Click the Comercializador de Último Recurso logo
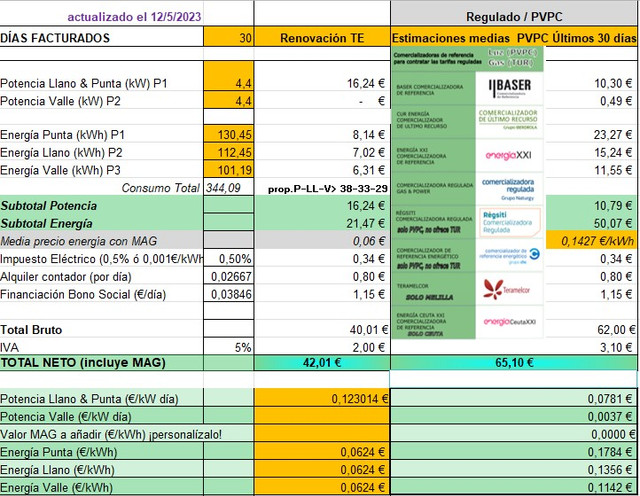Viewport: 640px width, 496px height. [509, 122]
